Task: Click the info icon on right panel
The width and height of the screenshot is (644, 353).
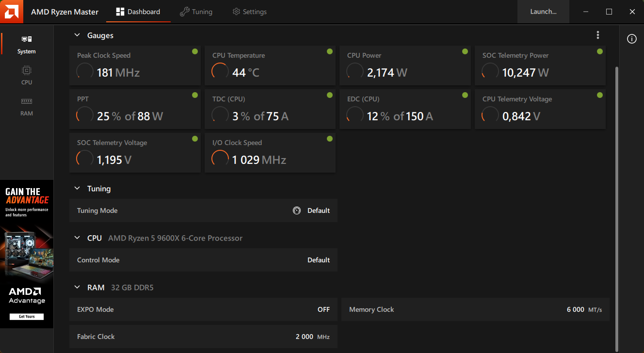Action: coord(631,39)
